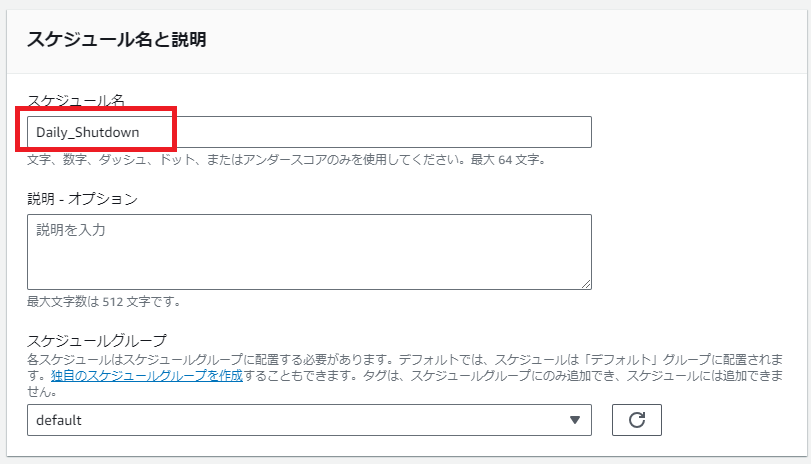Open the 独自のスケジュールグループを作成 link
This screenshot has height=464, width=811.
[x=147, y=376]
